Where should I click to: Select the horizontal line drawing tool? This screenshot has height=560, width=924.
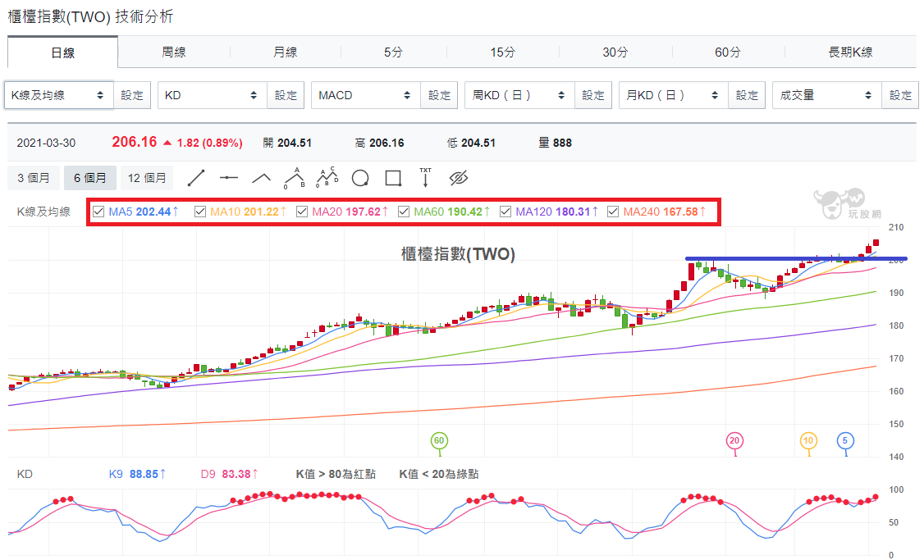[x=229, y=178]
